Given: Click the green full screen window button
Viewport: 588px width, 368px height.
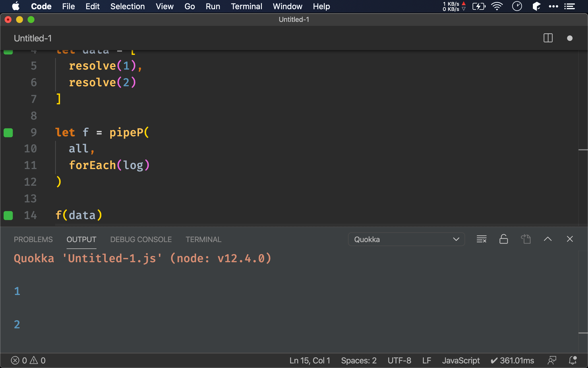Looking at the screenshot, I should [31, 20].
